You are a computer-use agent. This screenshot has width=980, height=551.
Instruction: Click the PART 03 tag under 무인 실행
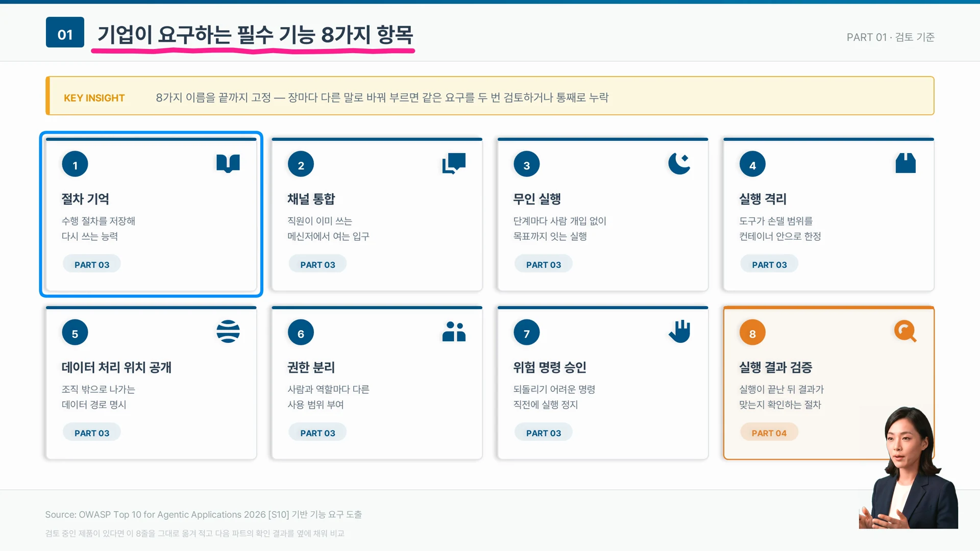point(544,264)
